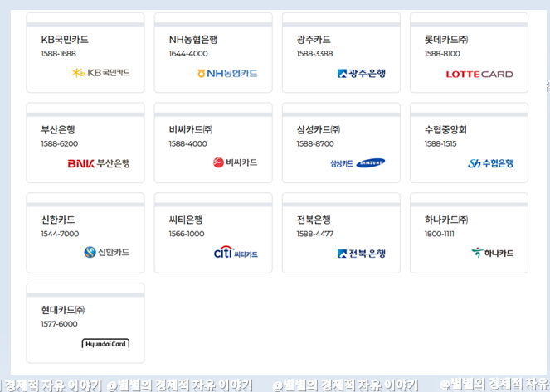Screen dimensions: 550x392
Task: Select the NH농협은행 card title
Action: pos(193,40)
